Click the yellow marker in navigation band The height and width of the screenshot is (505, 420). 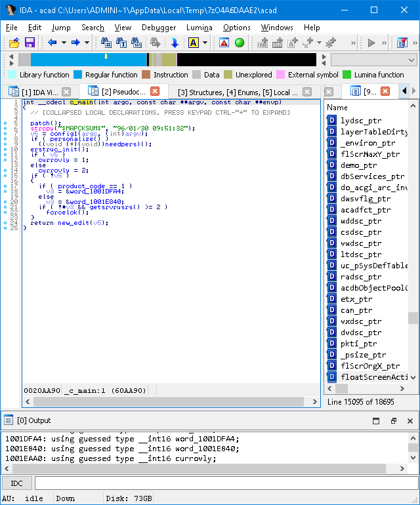pyautogui.click(x=106, y=56)
